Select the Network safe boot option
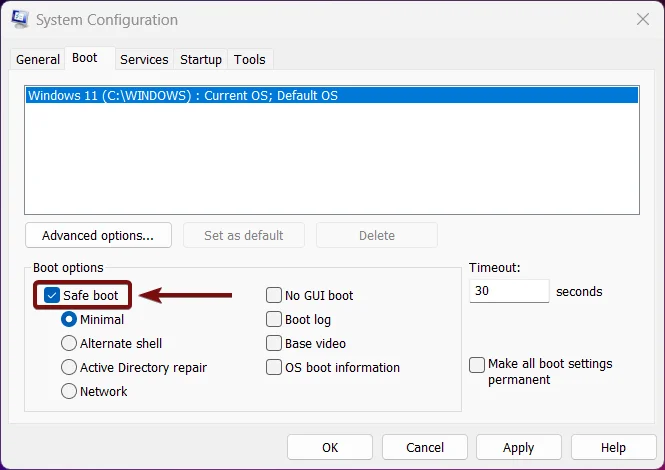 [69, 391]
